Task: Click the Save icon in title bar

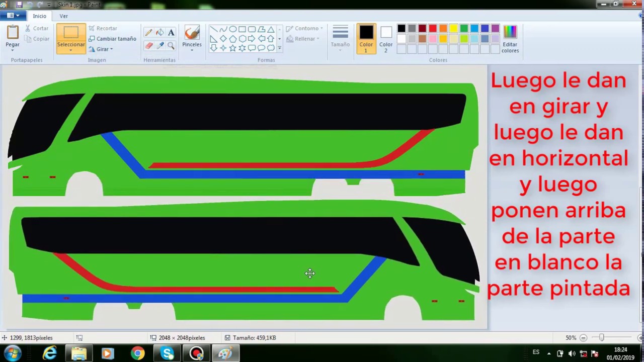Action: click(19, 5)
